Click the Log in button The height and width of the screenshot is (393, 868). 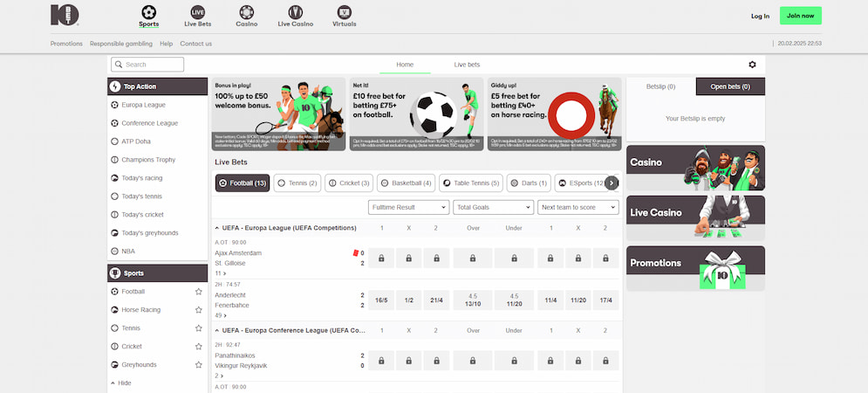(x=760, y=16)
